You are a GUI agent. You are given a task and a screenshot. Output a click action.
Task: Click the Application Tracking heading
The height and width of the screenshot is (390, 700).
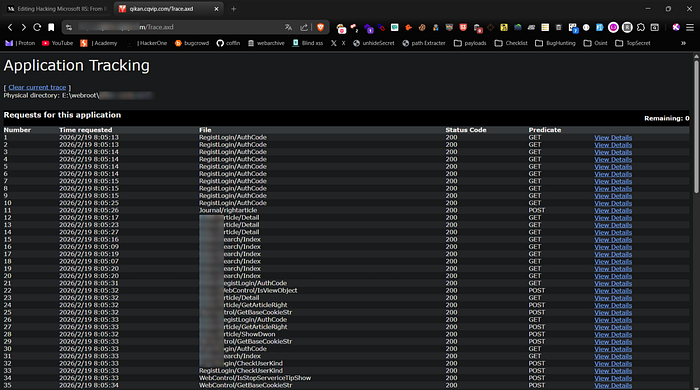77,66
